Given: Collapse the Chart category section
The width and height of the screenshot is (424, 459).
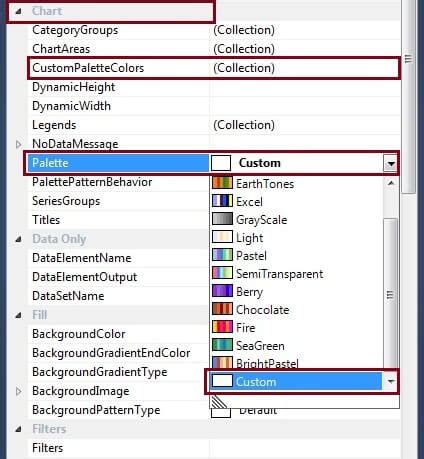Looking at the screenshot, I should (x=19, y=12).
